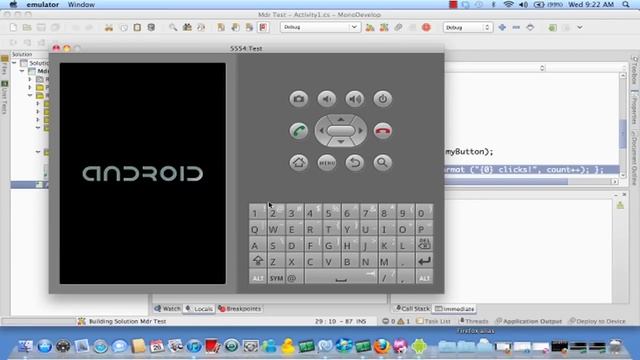Click the emulator keyboard spacebar
This screenshot has width=640, height=360.
click(x=341, y=278)
